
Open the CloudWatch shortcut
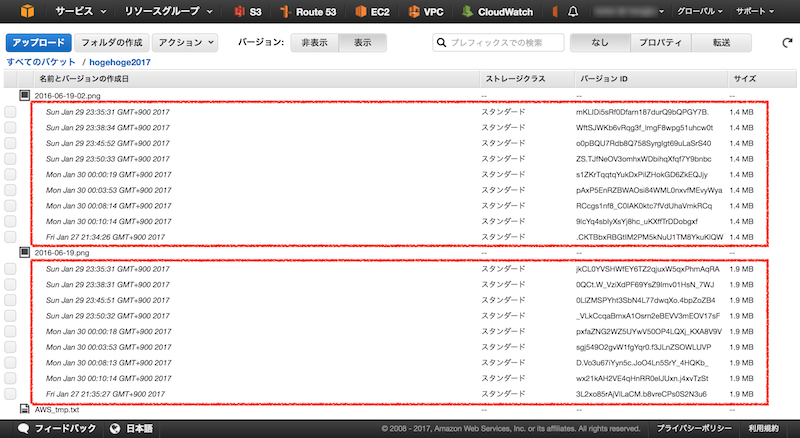497,11
